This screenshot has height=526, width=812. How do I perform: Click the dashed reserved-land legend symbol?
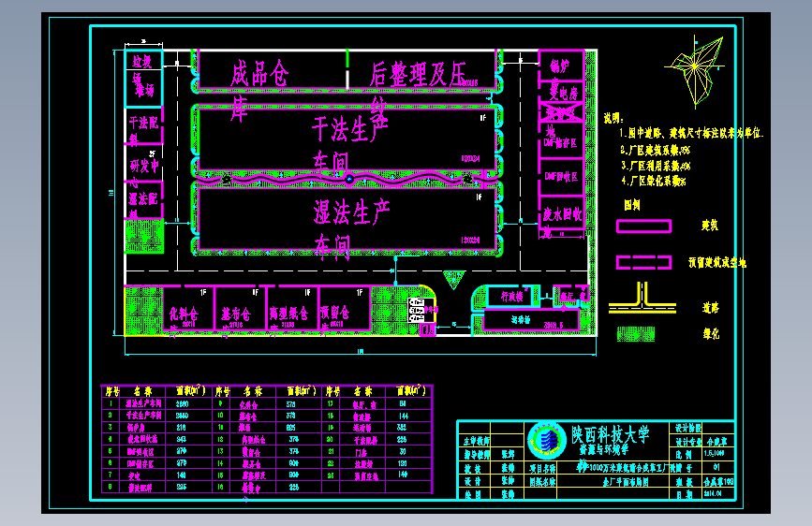tap(643, 262)
